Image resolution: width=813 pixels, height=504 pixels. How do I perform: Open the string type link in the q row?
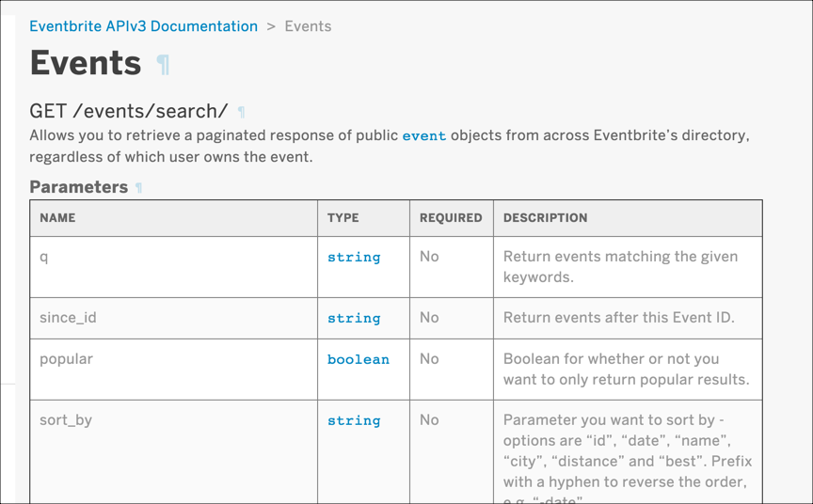[x=354, y=257]
